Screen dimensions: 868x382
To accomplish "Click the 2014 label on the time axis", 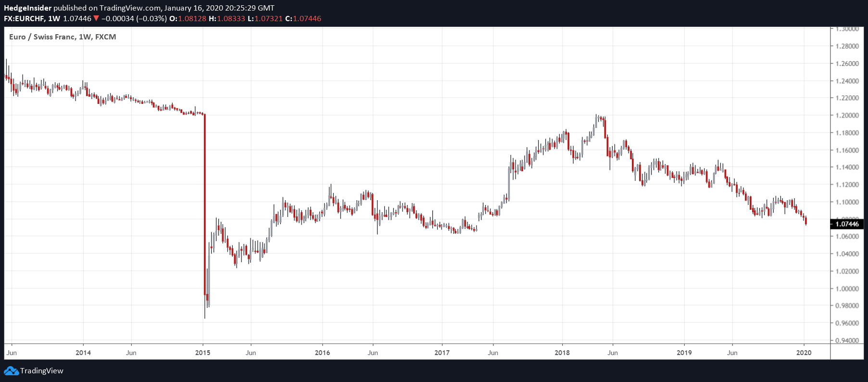I will point(83,353).
